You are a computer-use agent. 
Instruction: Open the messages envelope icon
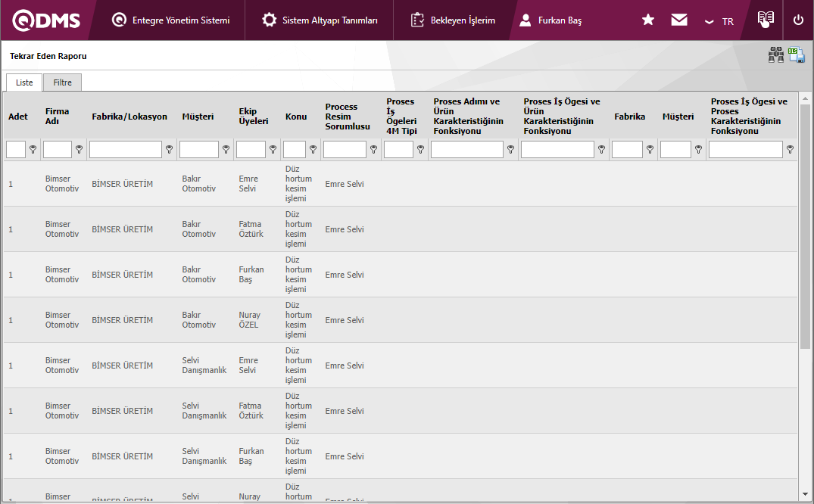coord(679,20)
